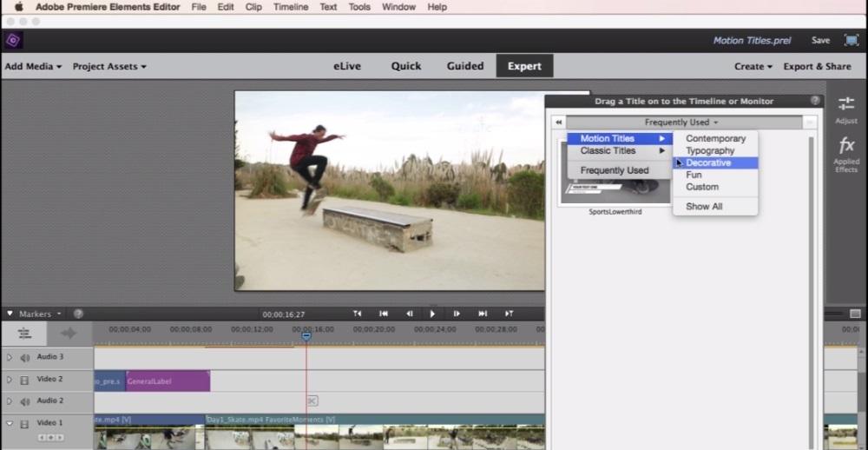
Task: Click the 00;00;16;27 timecode field
Action: [x=284, y=314]
